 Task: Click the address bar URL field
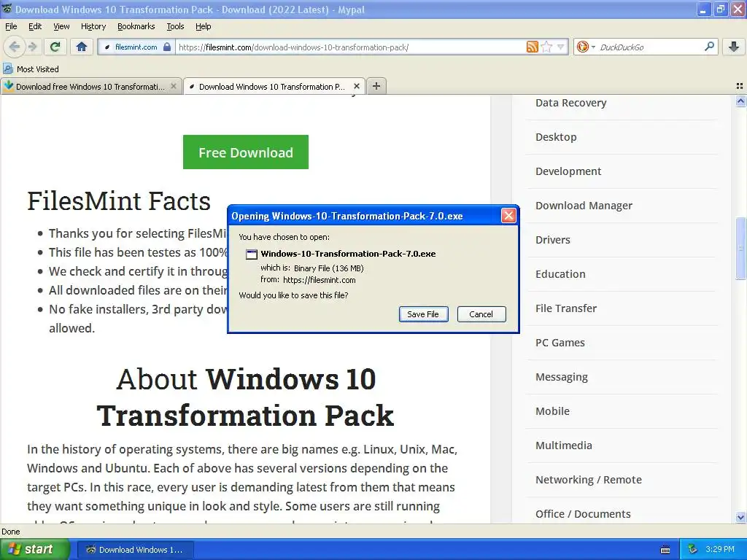coord(350,47)
